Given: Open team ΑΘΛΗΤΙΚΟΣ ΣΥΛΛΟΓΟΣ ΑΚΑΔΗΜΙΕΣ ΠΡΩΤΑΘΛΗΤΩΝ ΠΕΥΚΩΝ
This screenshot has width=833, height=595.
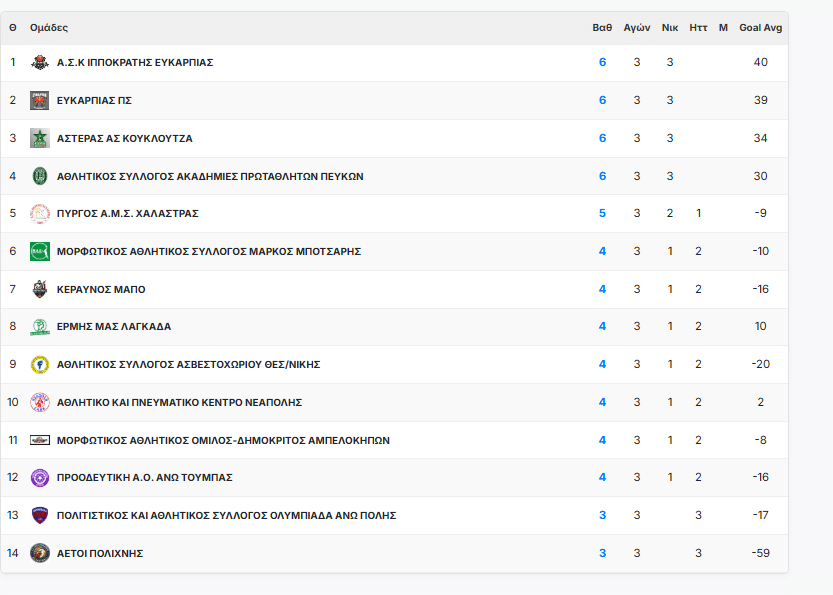Looking at the screenshot, I should click(x=210, y=176).
